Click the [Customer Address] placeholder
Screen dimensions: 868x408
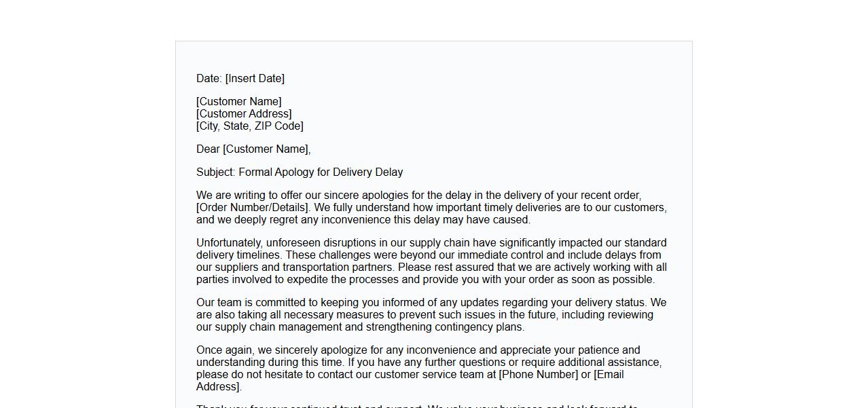[244, 114]
